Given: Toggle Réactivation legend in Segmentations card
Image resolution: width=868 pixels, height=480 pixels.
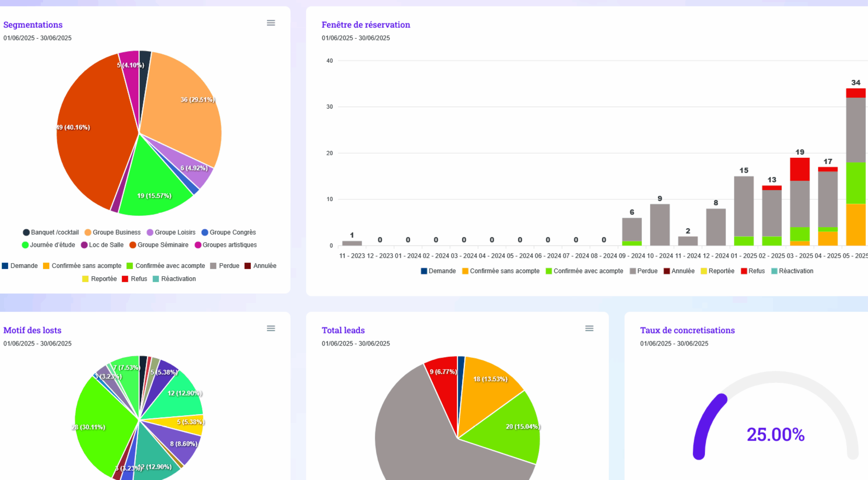Looking at the screenshot, I should coord(174,279).
